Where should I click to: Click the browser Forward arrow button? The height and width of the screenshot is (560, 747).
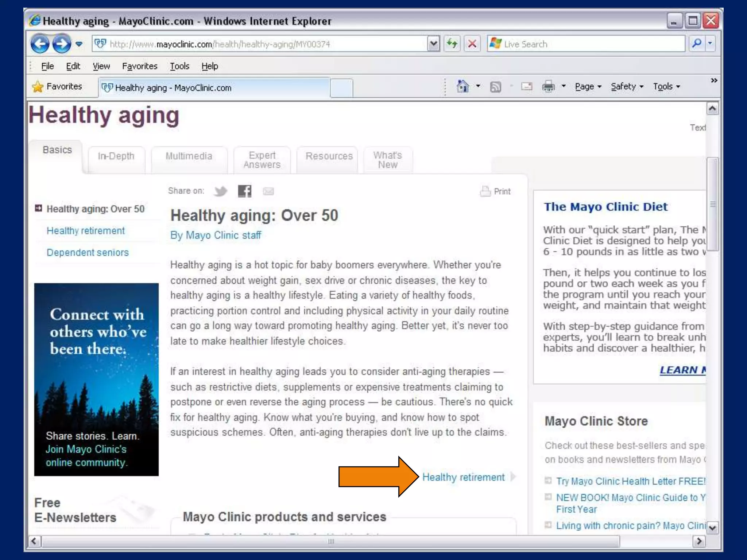(62, 44)
